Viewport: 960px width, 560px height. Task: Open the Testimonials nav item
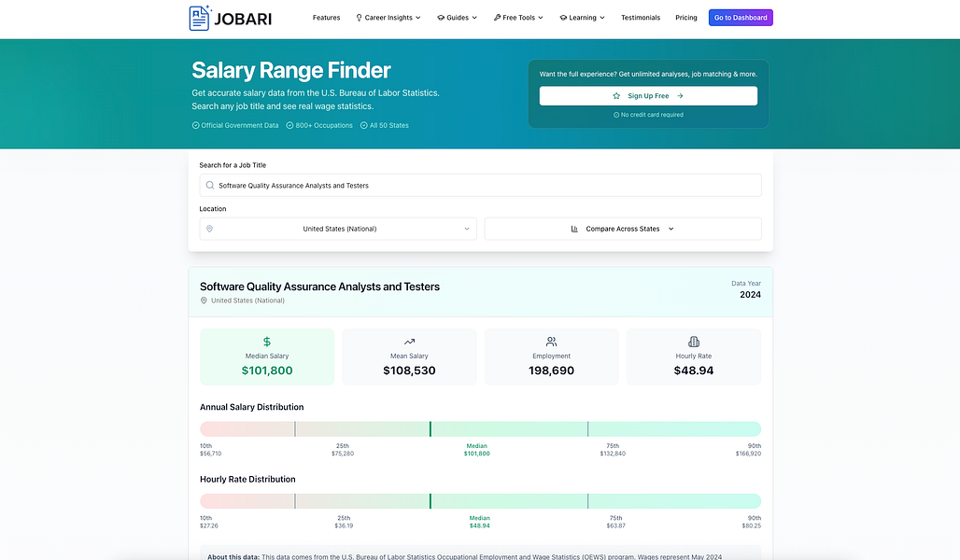[641, 18]
